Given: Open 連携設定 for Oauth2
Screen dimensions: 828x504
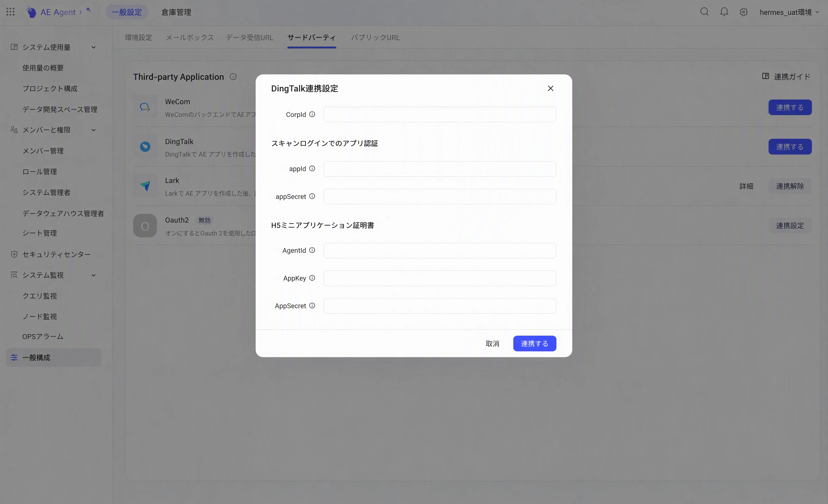Looking at the screenshot, I should click(x=790, y=225).
